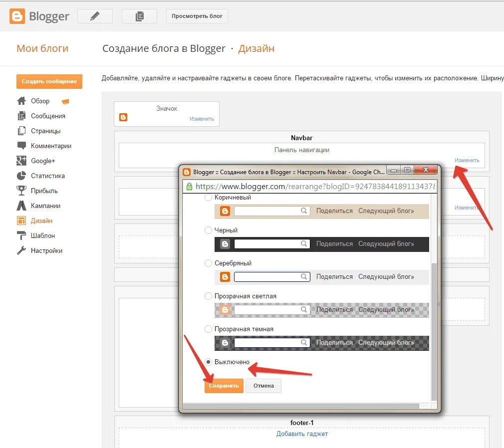Click the popup horizontal scrollbar

[x=300, y=406]
